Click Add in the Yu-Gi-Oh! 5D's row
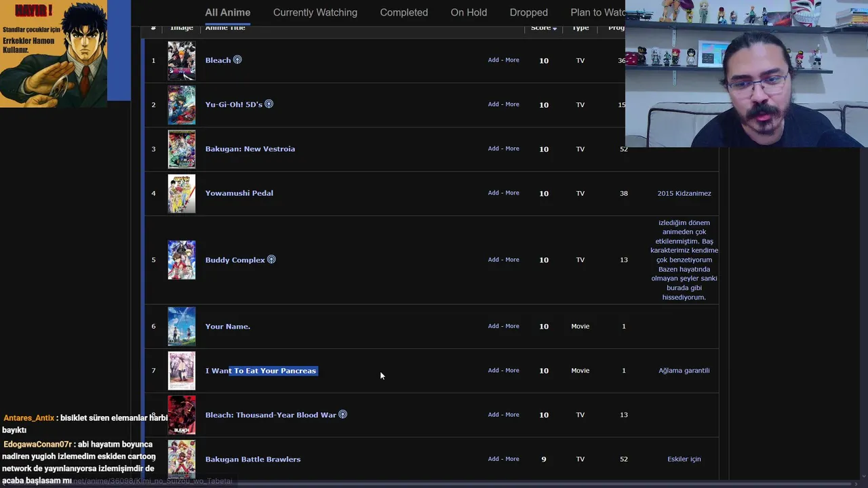The height and width of the screenshot is (488, 868). (x=494, y=104)
